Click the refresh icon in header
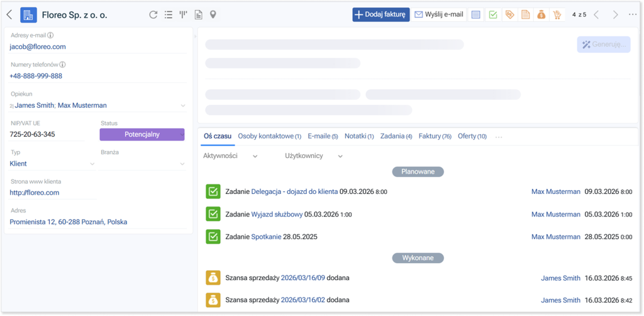Viewport: 644px width, 316px height. 153,14
